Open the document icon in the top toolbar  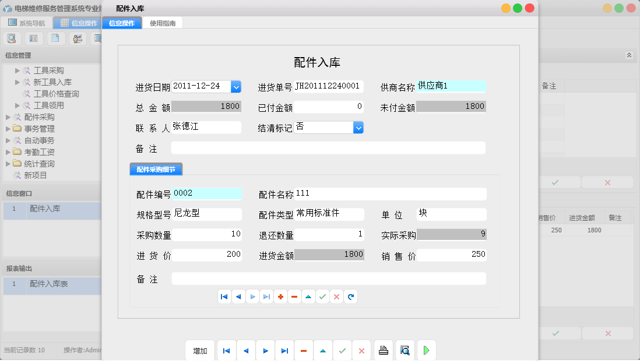(55, 37)
